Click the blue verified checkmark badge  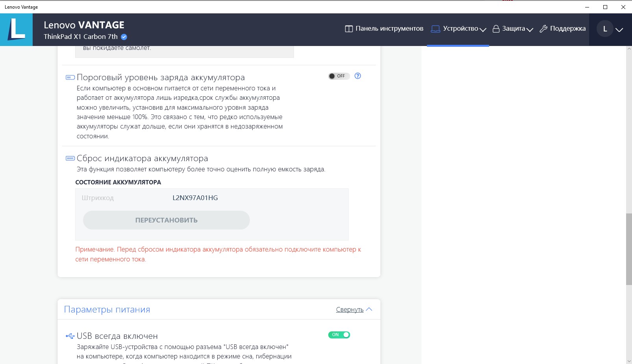(124, 37)
